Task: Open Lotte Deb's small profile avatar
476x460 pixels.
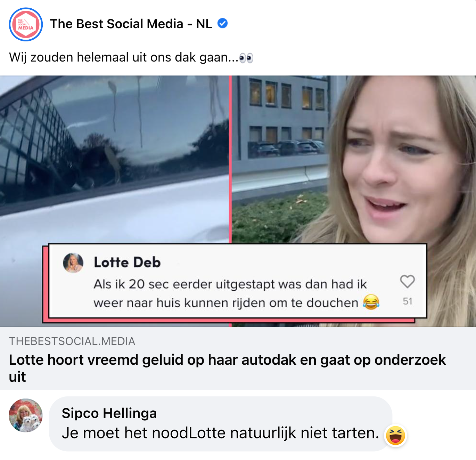Action: coord(73,263)
